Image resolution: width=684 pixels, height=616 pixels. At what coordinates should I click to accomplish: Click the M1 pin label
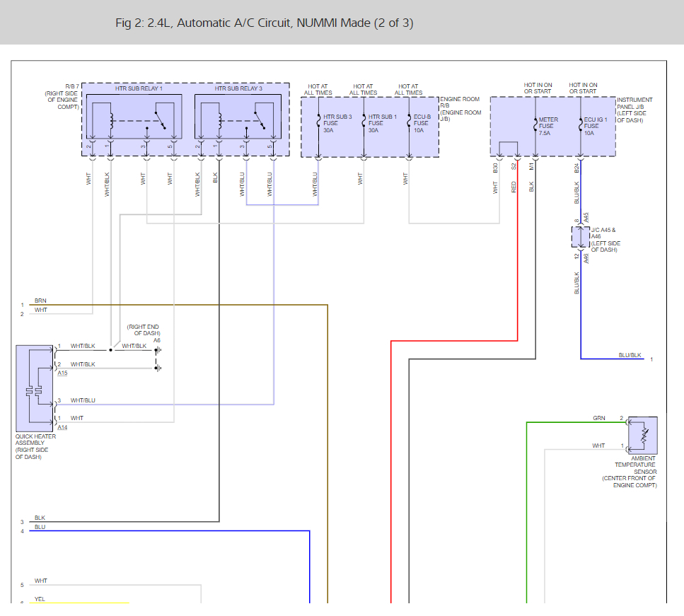point(531,167)
